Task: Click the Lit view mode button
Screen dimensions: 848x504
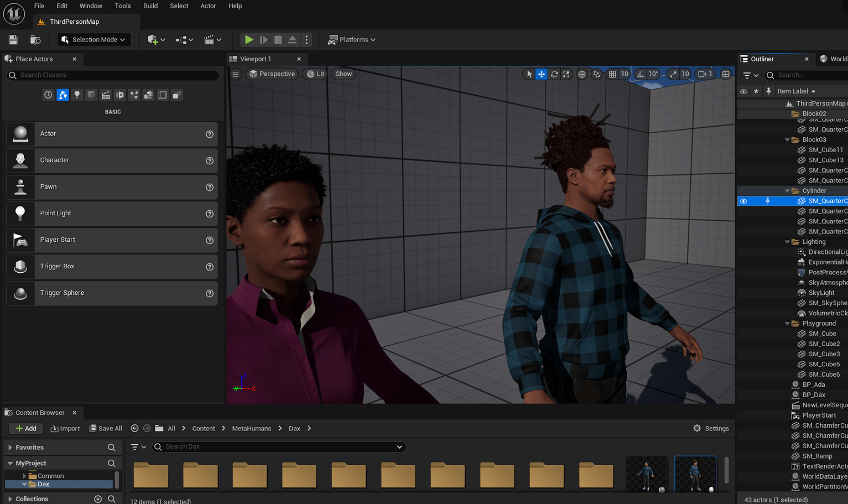Action: [x=316, y=74]
